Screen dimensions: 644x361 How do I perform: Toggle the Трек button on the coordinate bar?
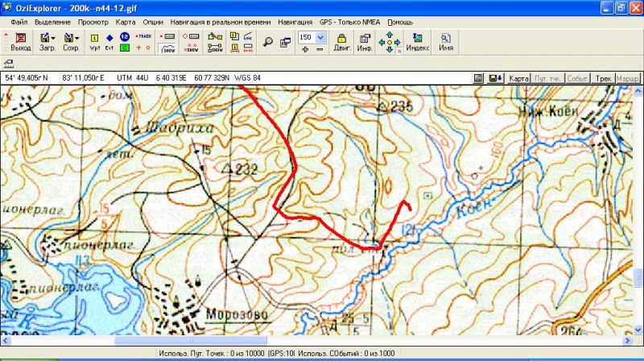coord(603,78)
